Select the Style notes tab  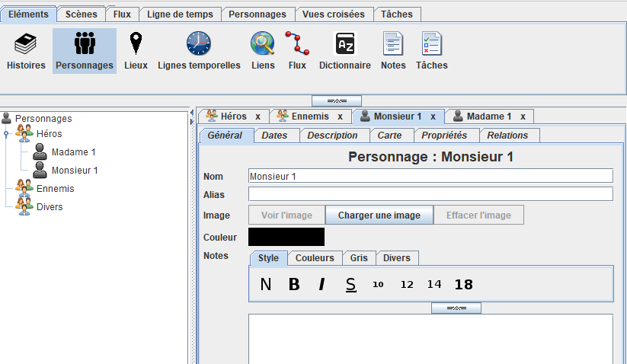pos(268,258)
